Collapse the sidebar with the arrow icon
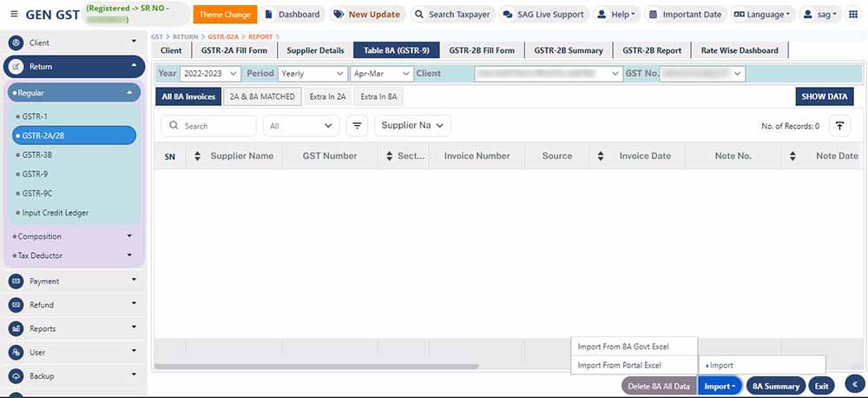868x398 pixels. 854,385
